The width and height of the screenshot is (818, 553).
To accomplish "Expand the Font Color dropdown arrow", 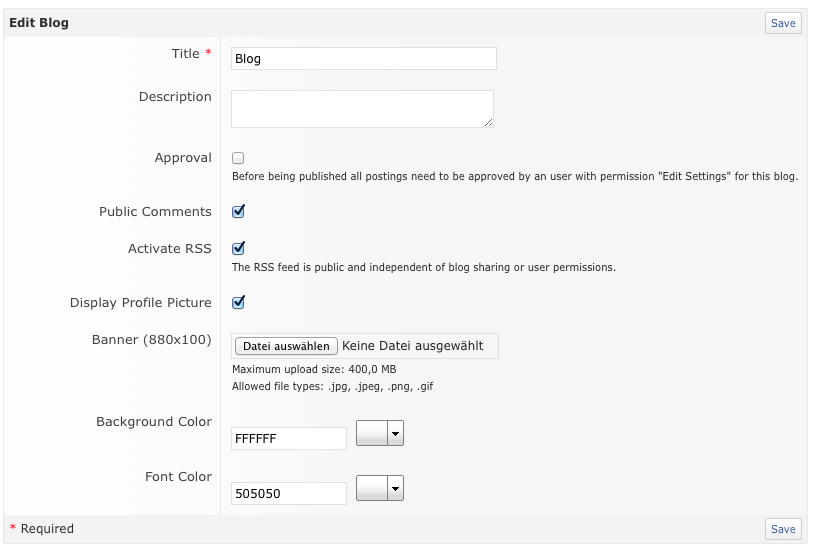I will (395, 488).
